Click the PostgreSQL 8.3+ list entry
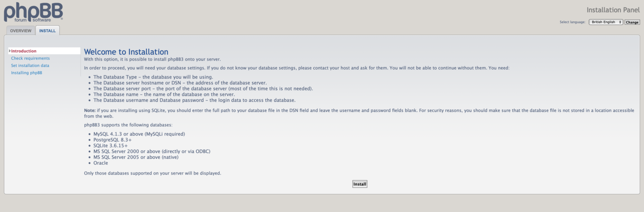The height and width of the screenshot is (212, 644). (x=112, y=140)
